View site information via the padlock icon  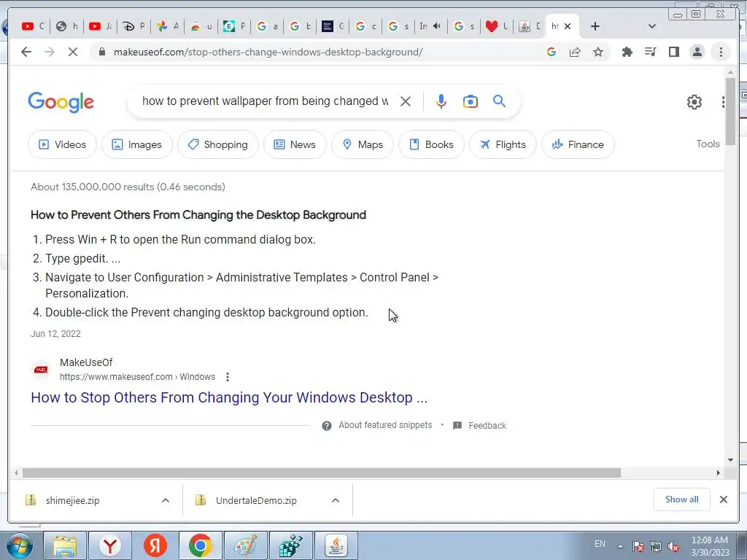[x=101, y=52]
